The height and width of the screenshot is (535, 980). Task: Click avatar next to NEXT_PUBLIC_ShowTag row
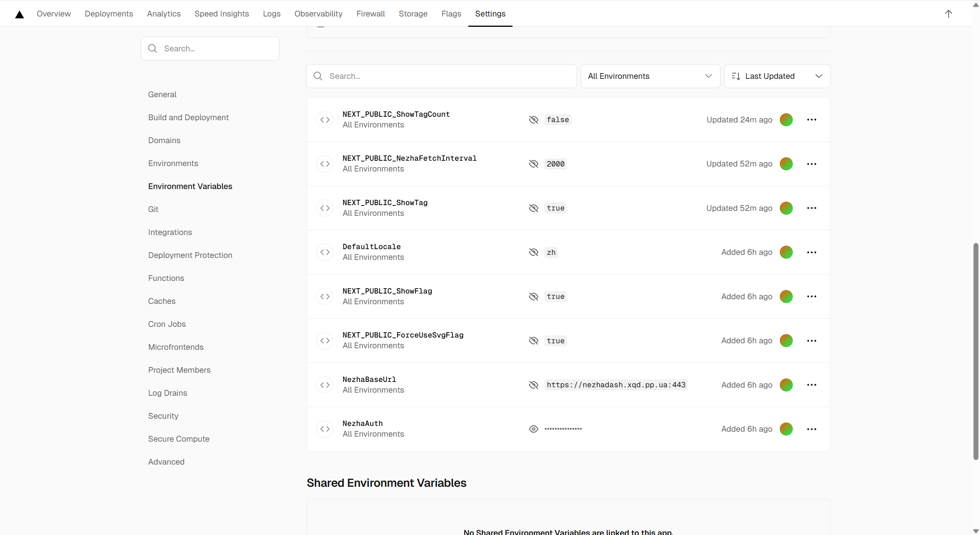coord(786,208)
